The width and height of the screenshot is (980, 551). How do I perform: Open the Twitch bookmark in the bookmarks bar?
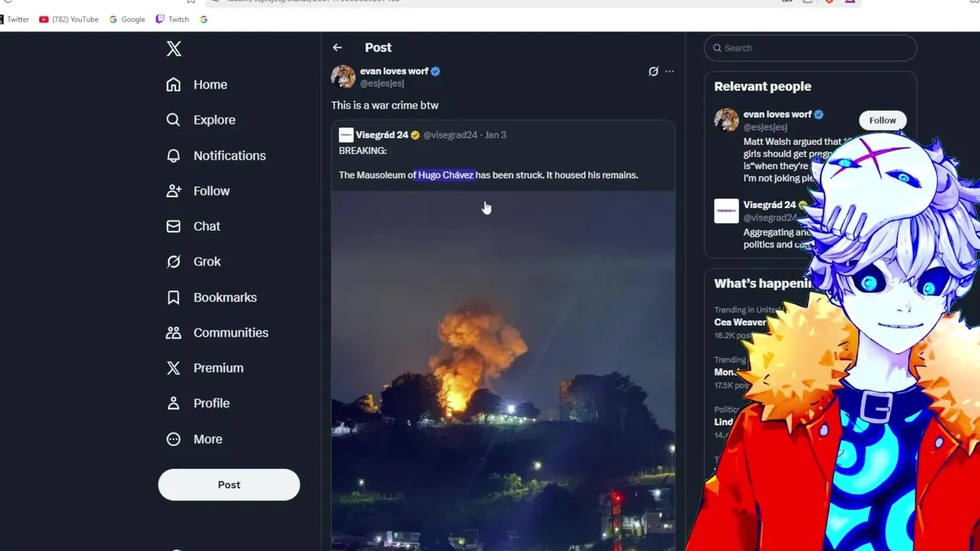click(172, 19)
